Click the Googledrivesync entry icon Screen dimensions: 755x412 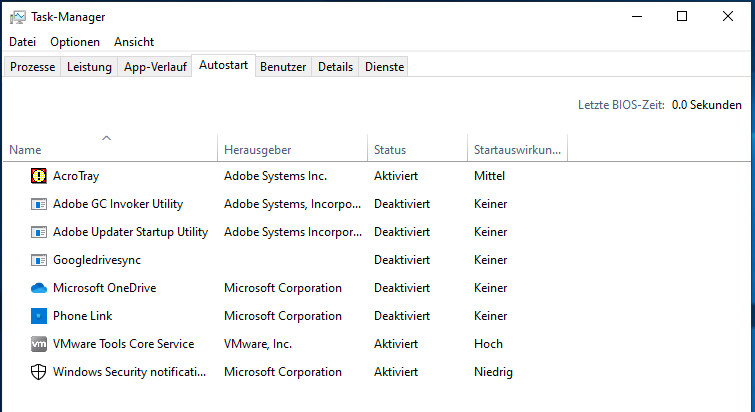click(x=39, y=260)
